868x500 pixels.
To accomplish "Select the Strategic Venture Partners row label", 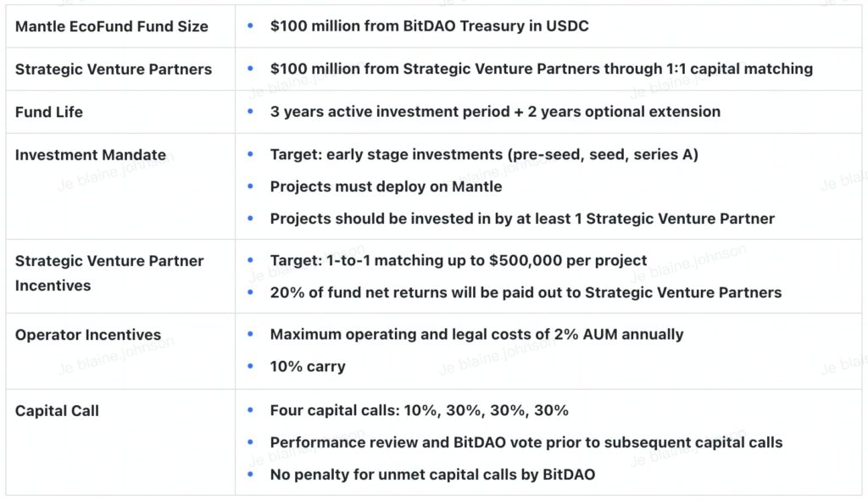I will (114, 69).
